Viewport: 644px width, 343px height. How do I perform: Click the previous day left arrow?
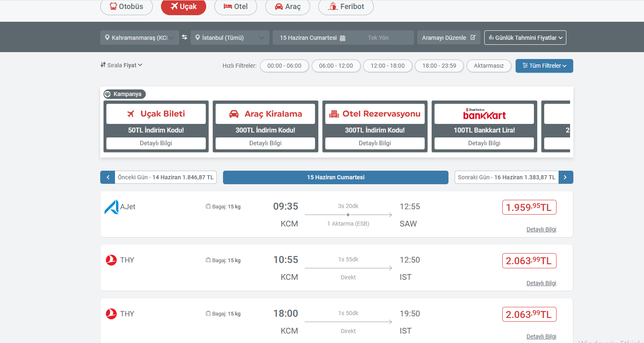point(108,177)
